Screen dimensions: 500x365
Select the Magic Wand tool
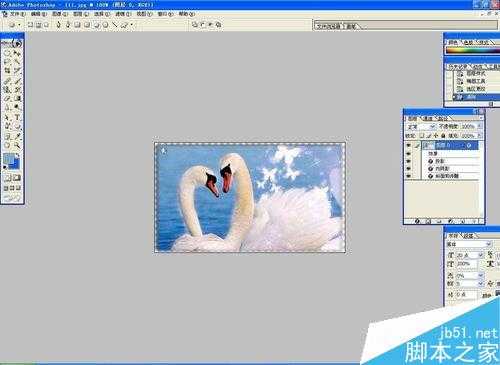(x=17, y=62)
